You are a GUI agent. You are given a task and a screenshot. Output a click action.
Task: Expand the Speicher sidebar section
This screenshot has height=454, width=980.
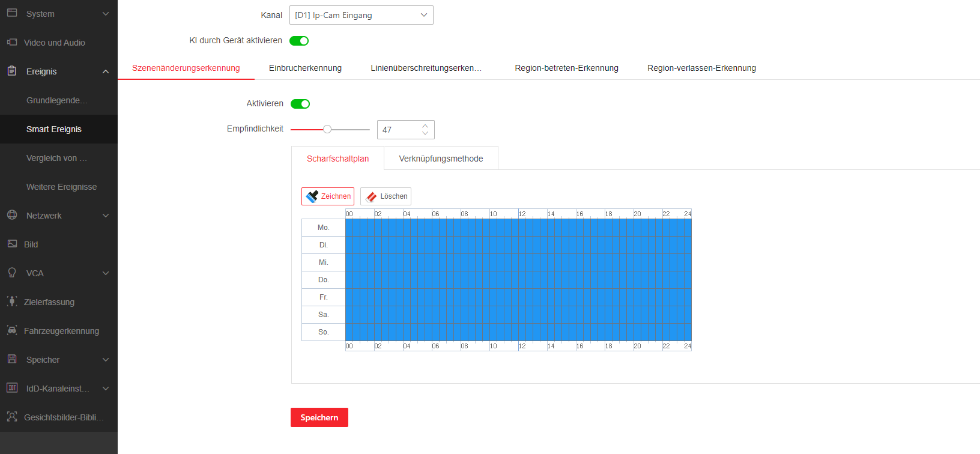(106, 360)
